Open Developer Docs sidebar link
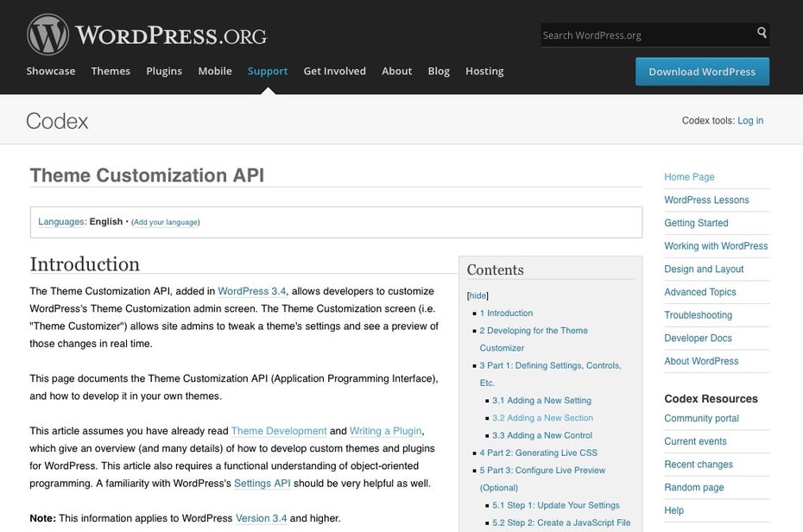Image resolution: width=803 pixels, height=532 pixels. [x=698, y=338]
